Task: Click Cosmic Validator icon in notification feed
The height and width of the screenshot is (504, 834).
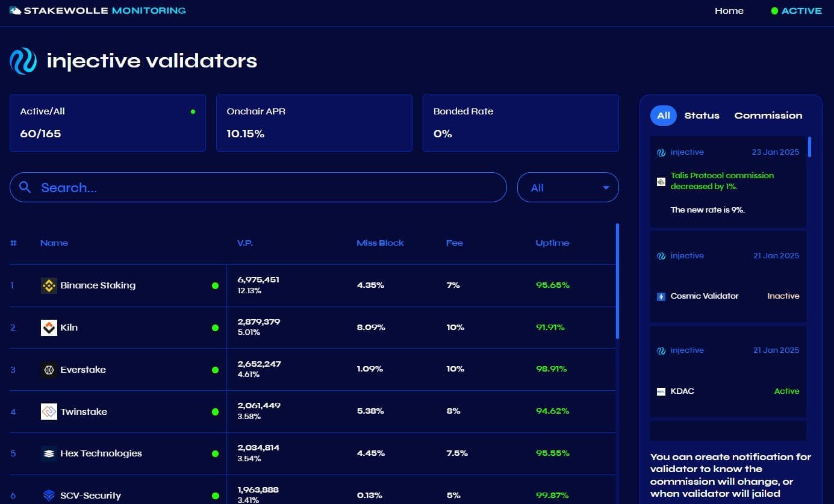Action: [x=661, y=296]
